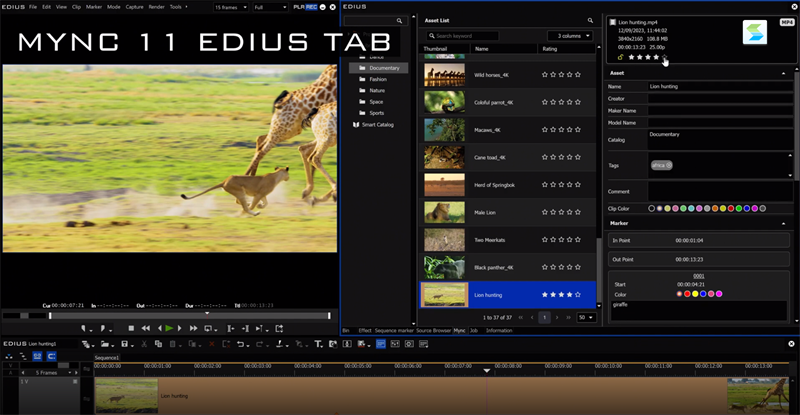800x415 pixels.
Task: Click the page 1 button
Action: tap(544, 318)
